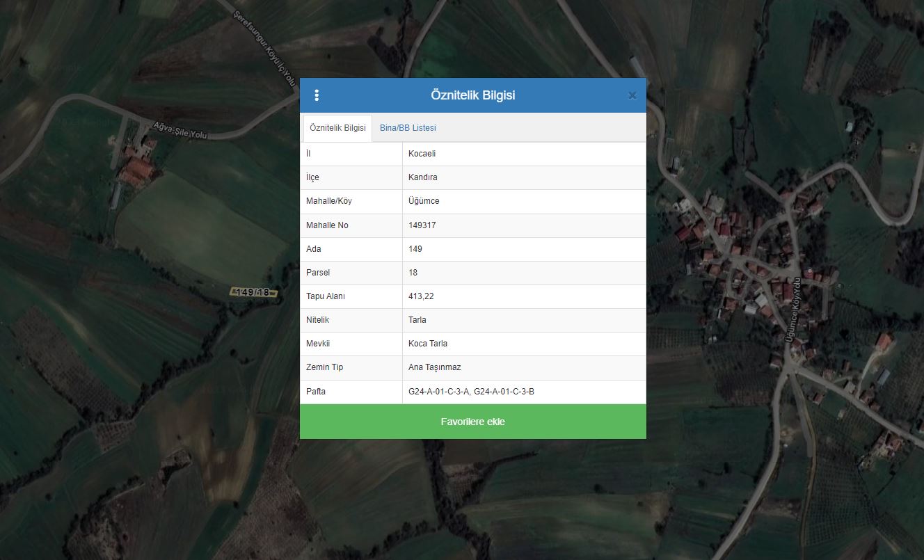
Task: Click the Tarla value in Nitelik row
Action: point(417,320)
